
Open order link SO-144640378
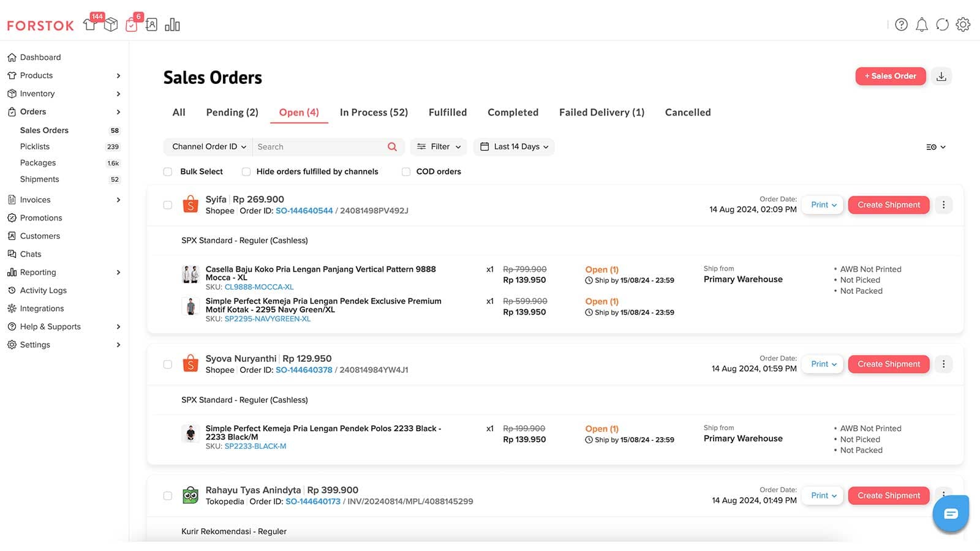(x=304, y=370)
